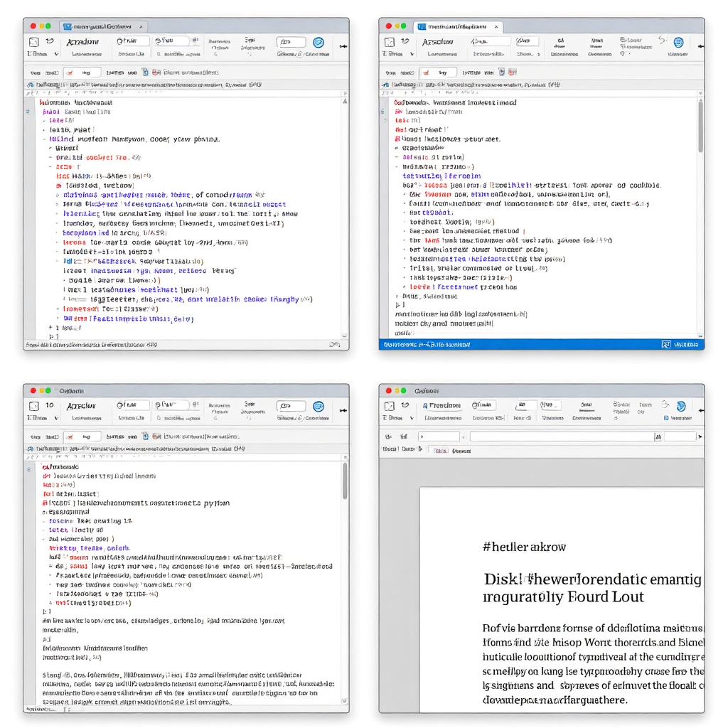The image size is (728, 728).
Task: Select the pink boxed tab under the search row, bottom-right window
Action: pyautogui.click(x=441, y=451)
